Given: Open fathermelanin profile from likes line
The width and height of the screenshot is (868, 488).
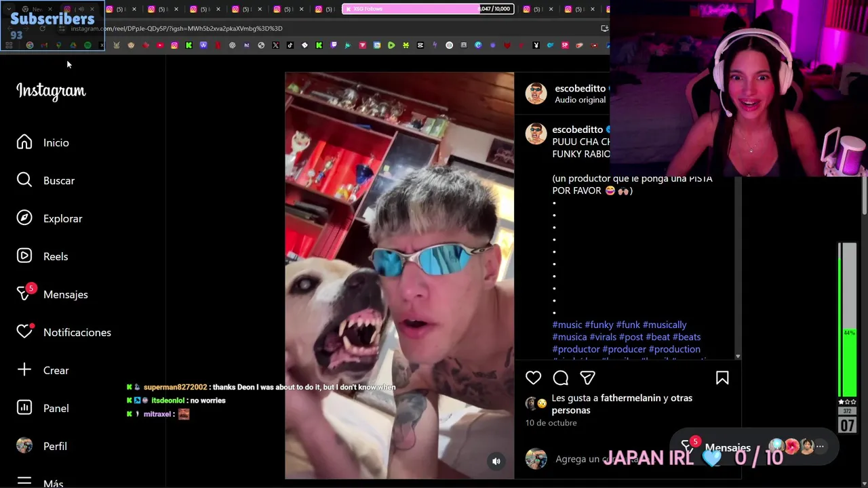Looking at the screenshot, I should (x=631, y=398).
